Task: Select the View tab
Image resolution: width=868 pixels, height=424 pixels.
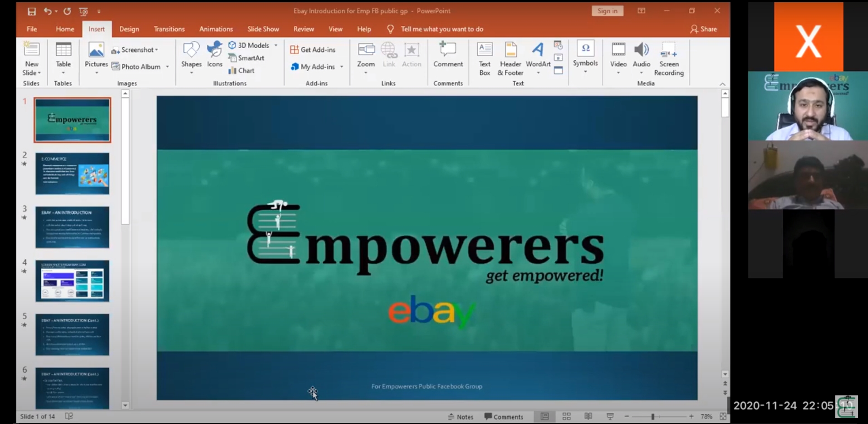Action: click(x=335, y=29)
